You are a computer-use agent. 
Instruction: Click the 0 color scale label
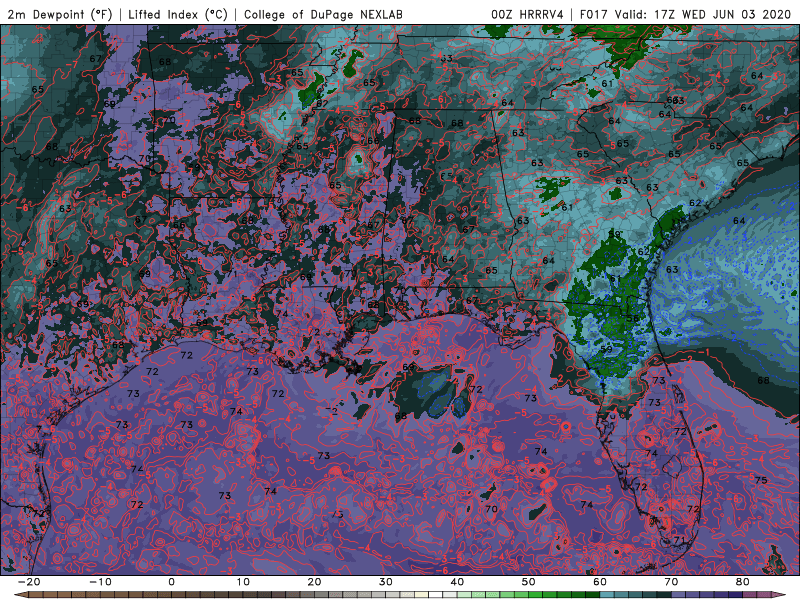click(171, 582)
